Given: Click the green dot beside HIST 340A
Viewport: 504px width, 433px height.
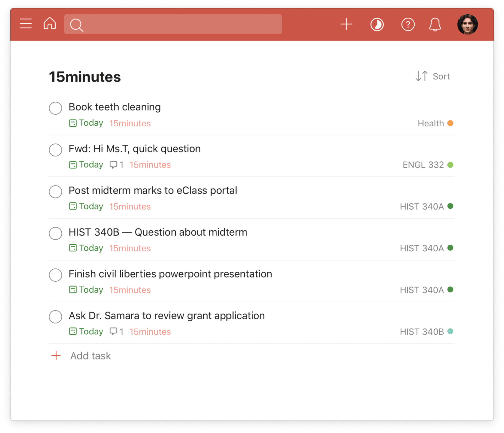Looking at the screenshot, I should click(x=450, y=206).
